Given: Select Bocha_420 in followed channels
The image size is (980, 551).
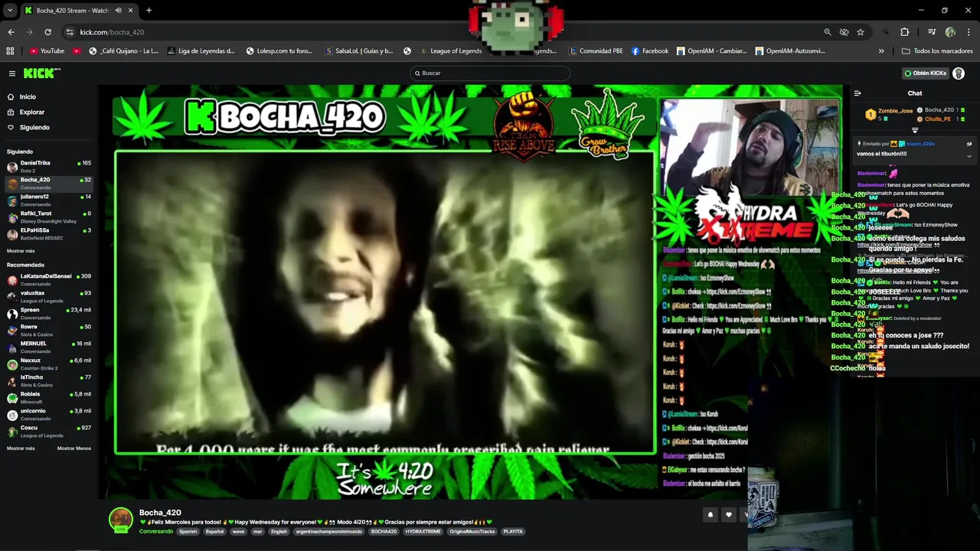Looking at the screenshot, I should point(49,183).
